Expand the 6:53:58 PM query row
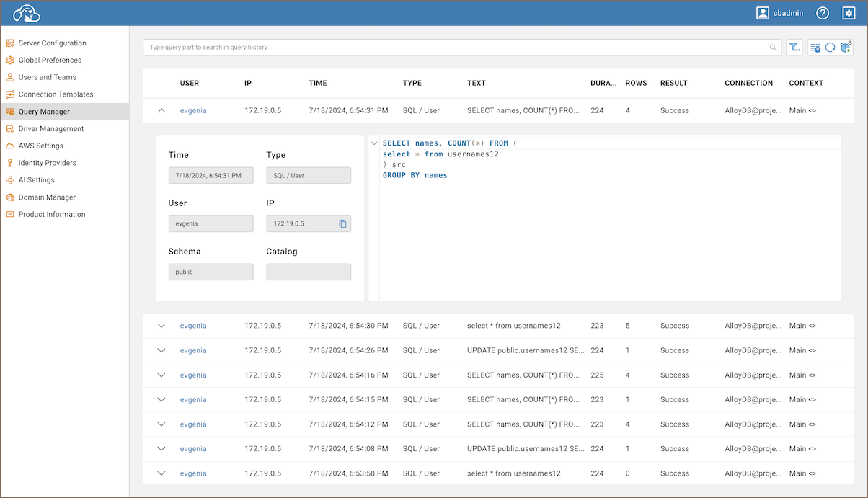The image size is (868, 498). click(161, 473)
